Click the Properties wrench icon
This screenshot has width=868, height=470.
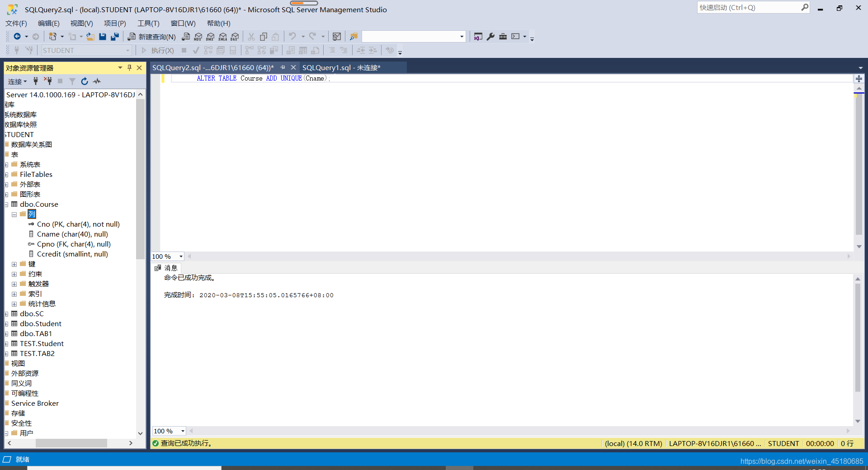[491, 37]
